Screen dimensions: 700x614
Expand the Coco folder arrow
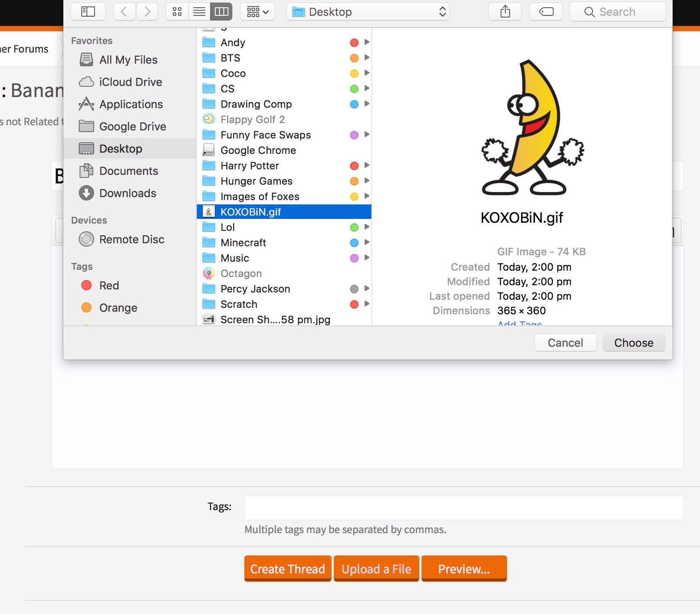point(367,73)
